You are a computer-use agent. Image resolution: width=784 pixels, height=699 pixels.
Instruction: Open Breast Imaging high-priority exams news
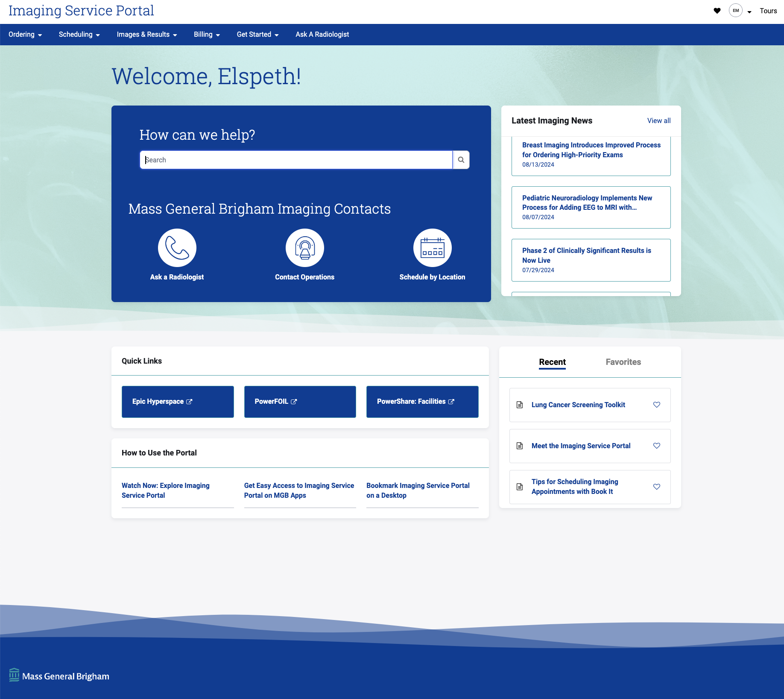coord(591,150)
